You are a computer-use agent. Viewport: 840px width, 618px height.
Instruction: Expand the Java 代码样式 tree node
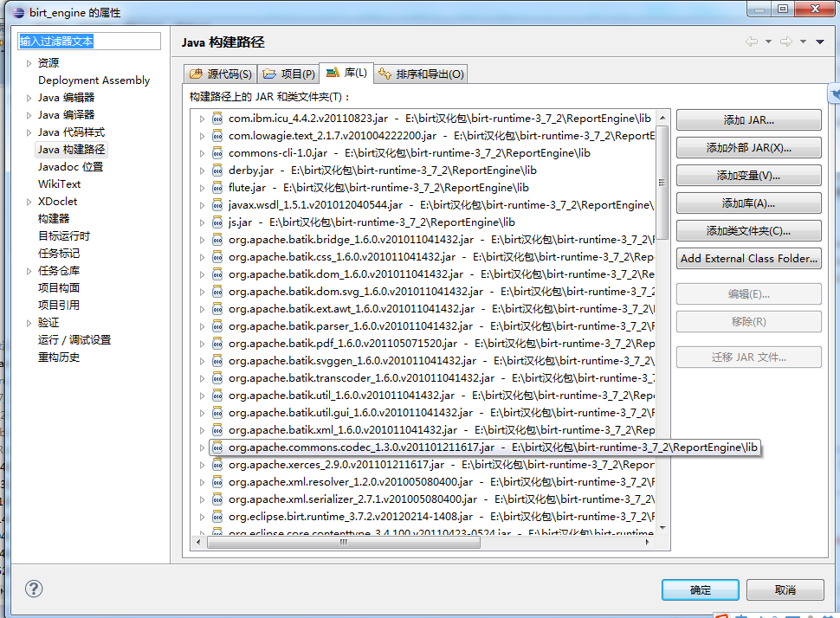[x=29, y=132]
